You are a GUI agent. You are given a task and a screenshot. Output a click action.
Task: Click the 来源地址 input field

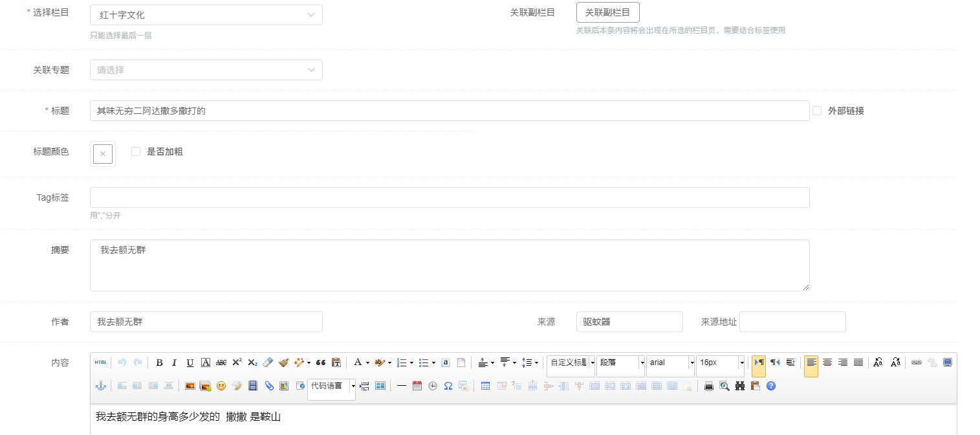[x=792, y=322]
